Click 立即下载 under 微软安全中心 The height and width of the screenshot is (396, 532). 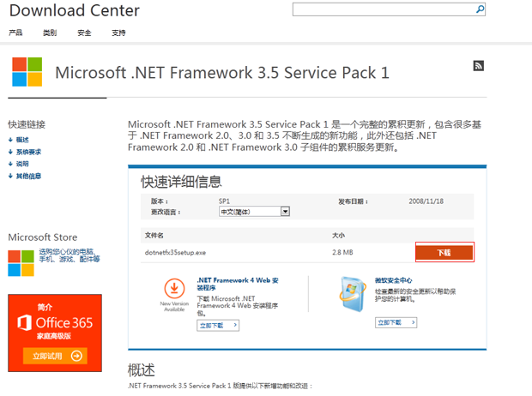click(x=396, y=322)
